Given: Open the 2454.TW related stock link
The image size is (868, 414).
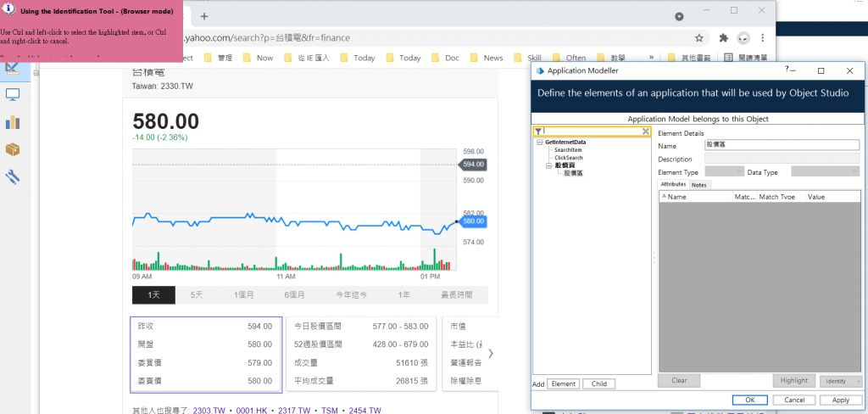Looking at the screenshot, I should click(364, 411).
